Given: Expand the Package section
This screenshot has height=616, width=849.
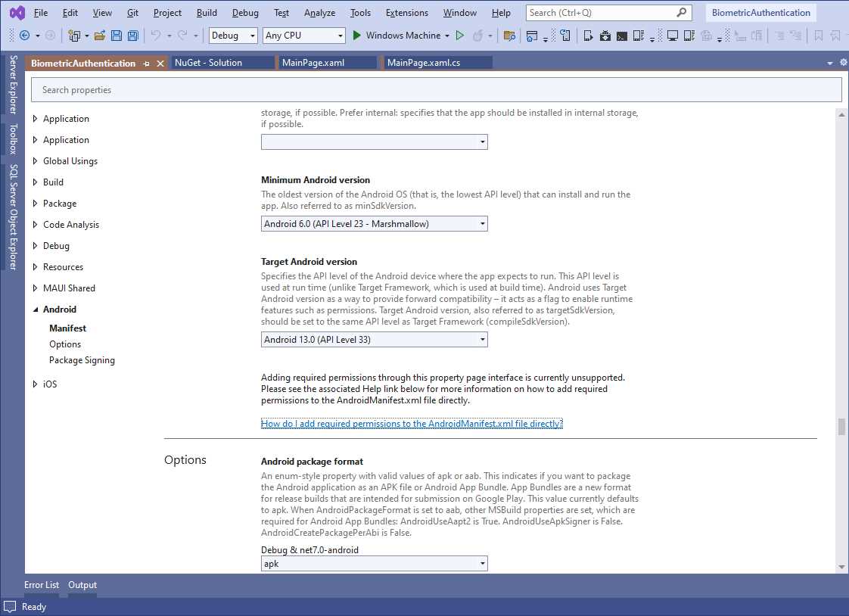Looking at the screenshot, I should point(35,203).
